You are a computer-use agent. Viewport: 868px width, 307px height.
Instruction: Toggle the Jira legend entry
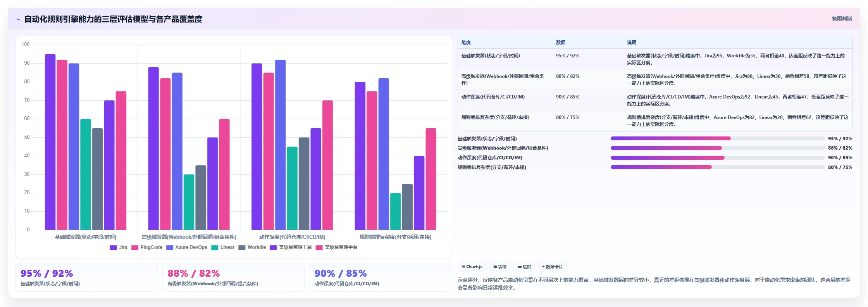[x=119, y=247]
